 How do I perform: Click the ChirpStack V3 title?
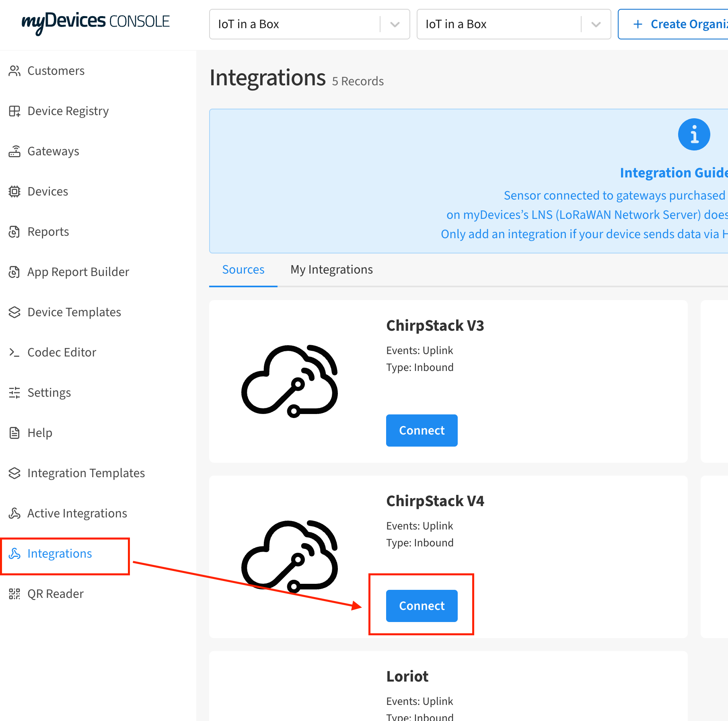pyautogui.click(x=435, y=325)
